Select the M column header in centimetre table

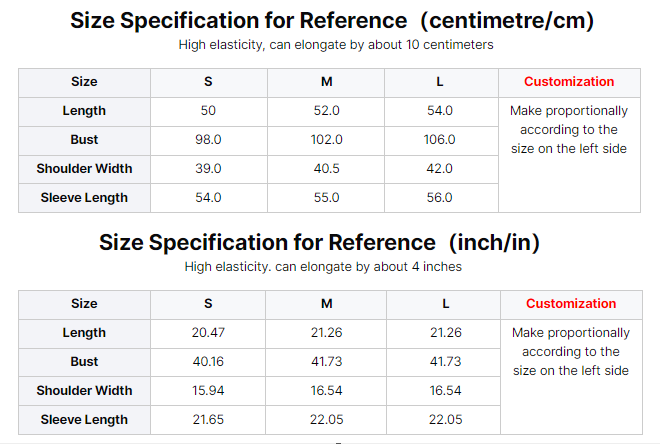tap(327, 82)
